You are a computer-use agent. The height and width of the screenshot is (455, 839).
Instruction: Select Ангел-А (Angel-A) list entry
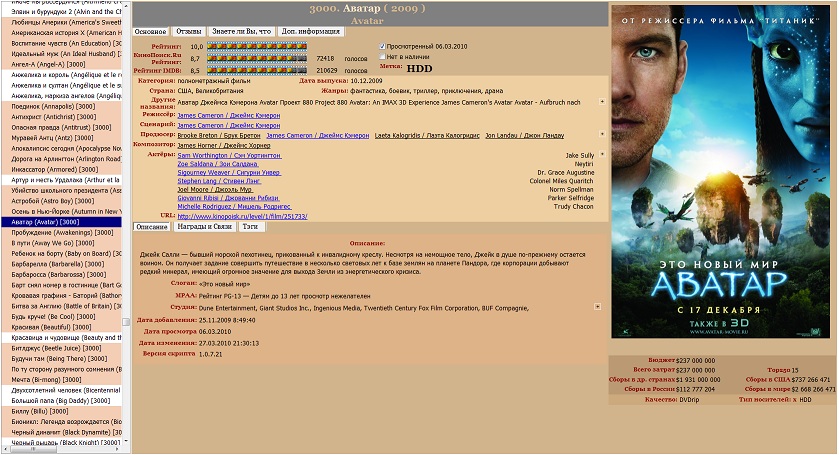62,64
